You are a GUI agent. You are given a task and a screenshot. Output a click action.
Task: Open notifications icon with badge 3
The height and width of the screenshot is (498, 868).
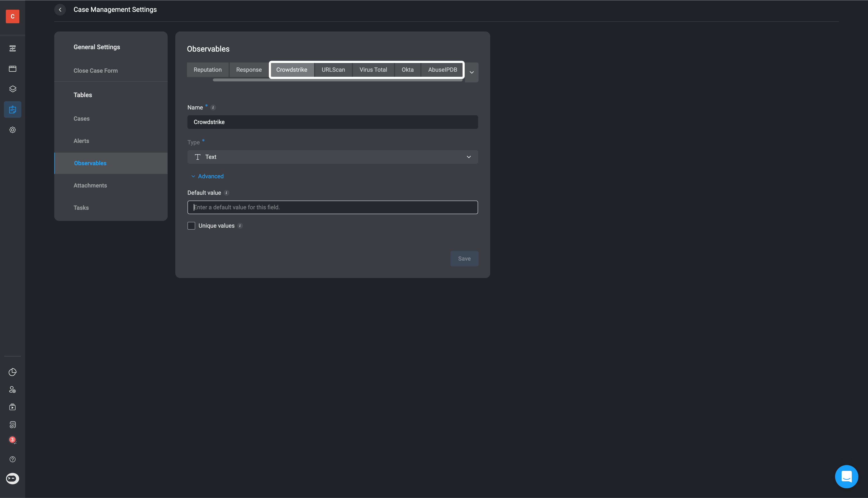coord(13,440)
